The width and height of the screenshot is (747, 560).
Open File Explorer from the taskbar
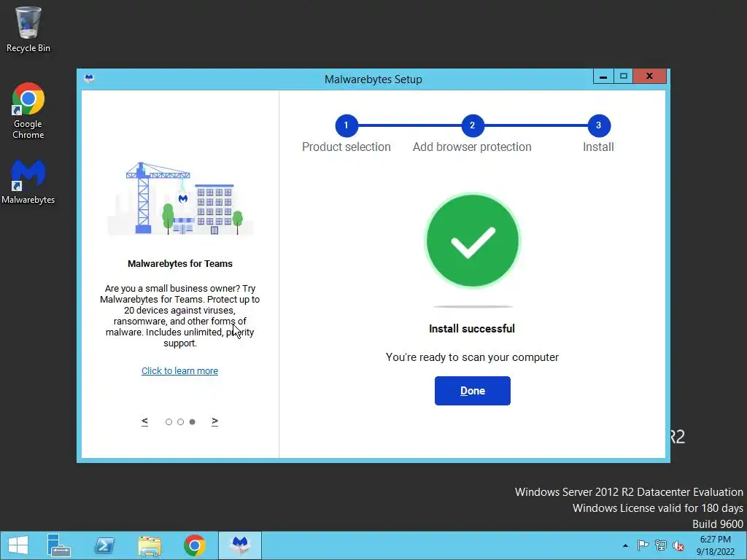click(x=150, y=545)
